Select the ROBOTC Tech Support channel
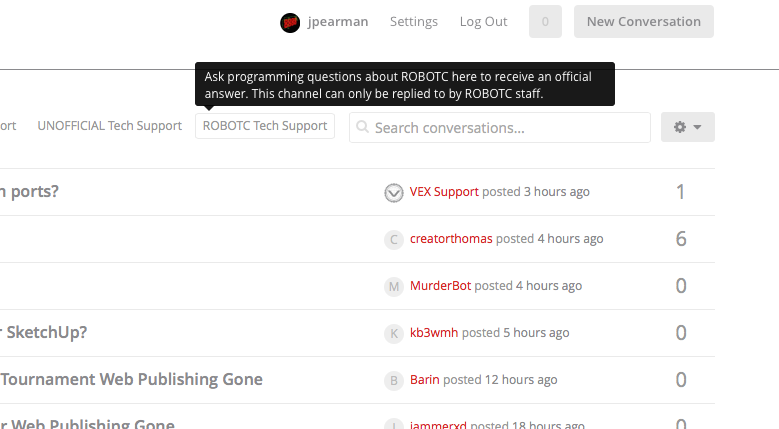 (x=265, y=126)
